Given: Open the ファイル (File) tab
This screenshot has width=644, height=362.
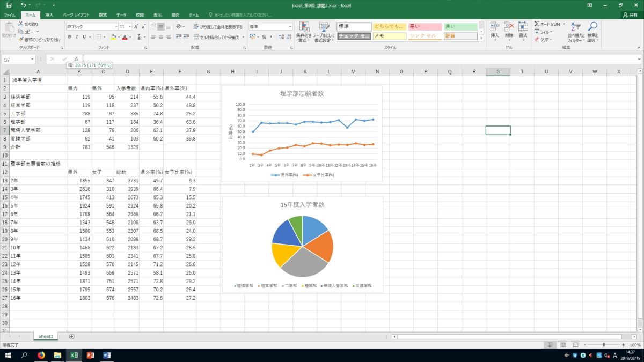Looking at the screenshot, I should (10, 16).
